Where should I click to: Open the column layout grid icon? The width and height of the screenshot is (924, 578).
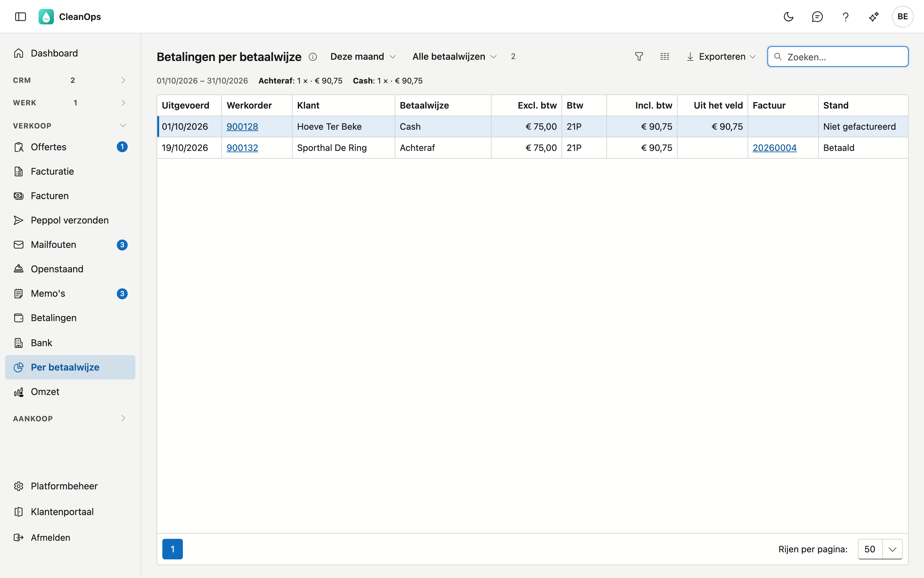point(665,57)
